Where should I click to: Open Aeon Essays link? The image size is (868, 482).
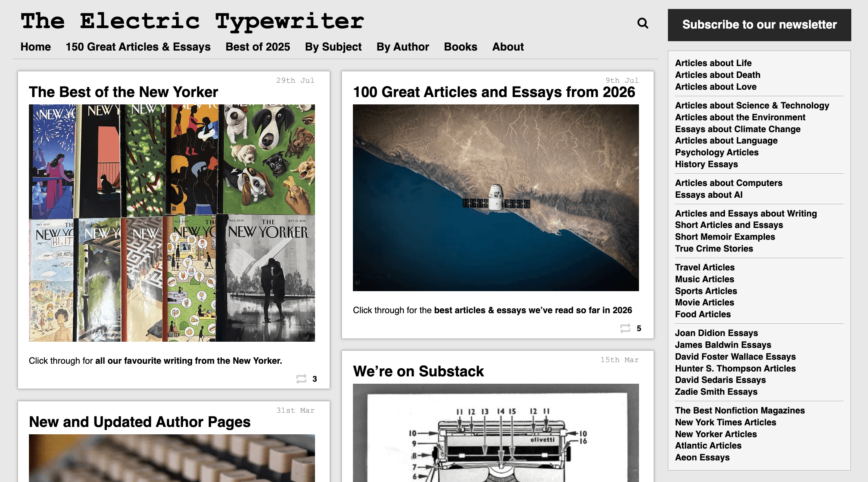tap(702, 458)
